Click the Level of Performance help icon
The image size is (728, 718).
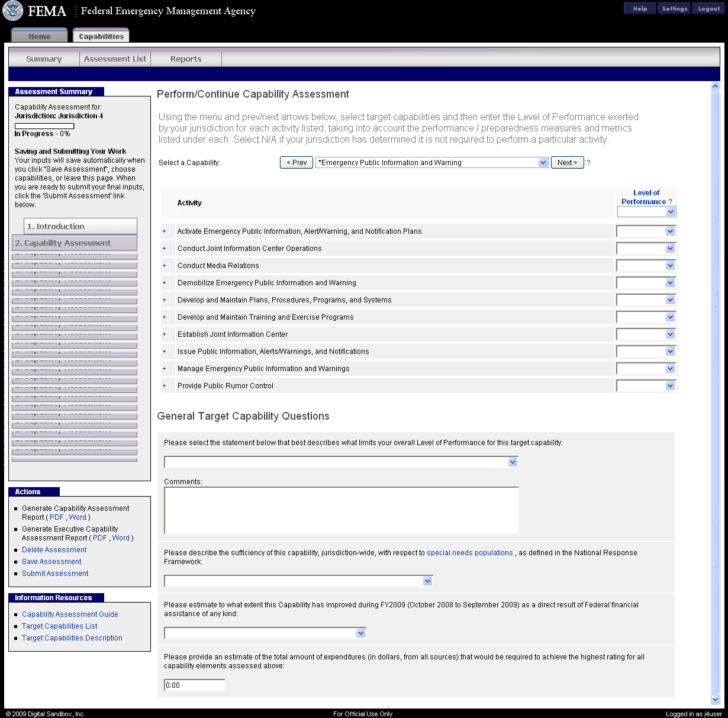pos(670,202)
